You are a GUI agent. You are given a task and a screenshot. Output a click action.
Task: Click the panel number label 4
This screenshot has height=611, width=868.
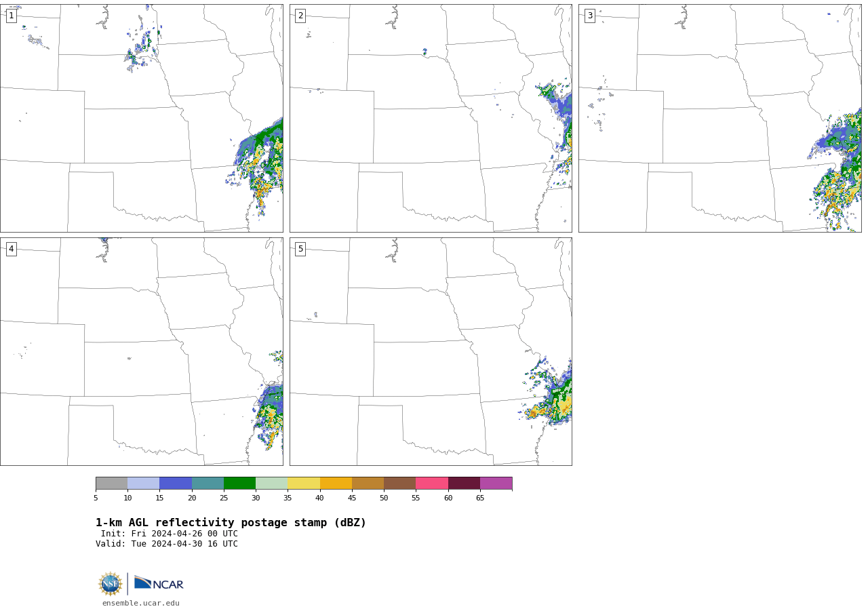tap(11, 249)
